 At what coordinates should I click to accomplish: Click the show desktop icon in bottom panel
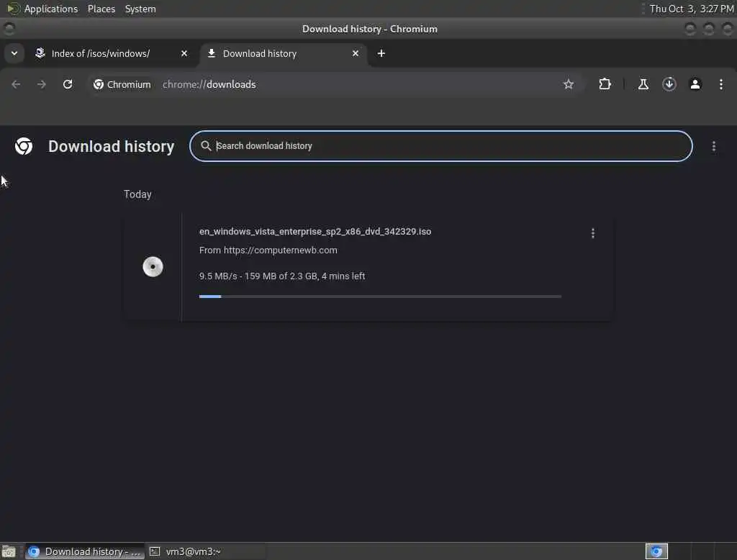click(x=9, y=551)
